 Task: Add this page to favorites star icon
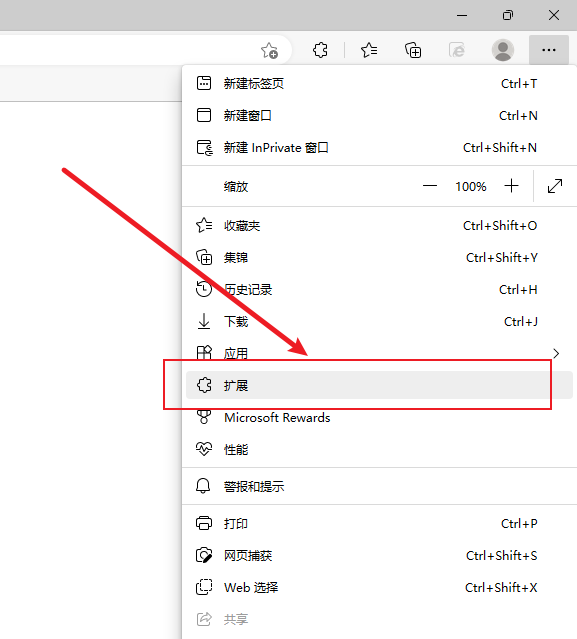[x=269, y=51]
